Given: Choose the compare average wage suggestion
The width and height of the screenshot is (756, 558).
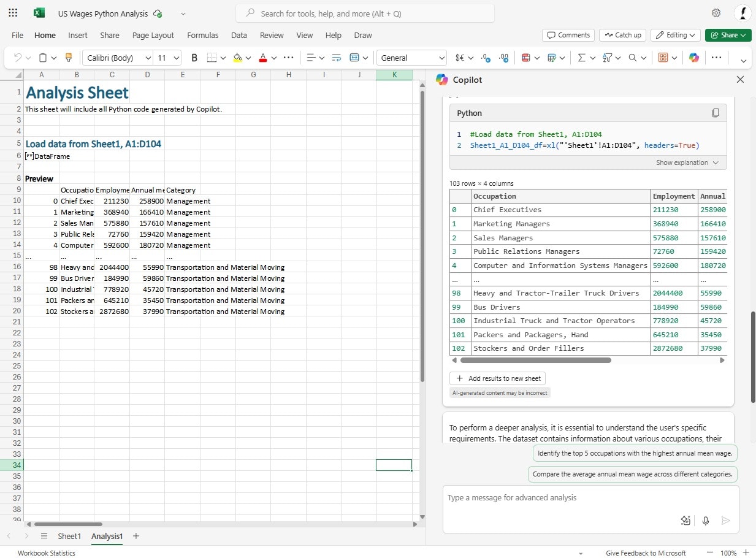Looking at the screenshot, I should tap(632, 474).
